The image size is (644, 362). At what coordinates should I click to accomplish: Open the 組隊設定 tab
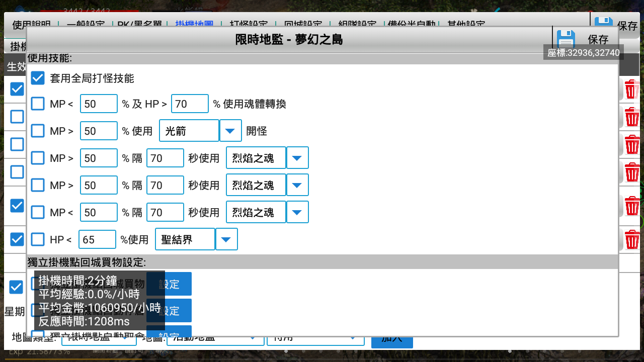(x=357, y=24)
